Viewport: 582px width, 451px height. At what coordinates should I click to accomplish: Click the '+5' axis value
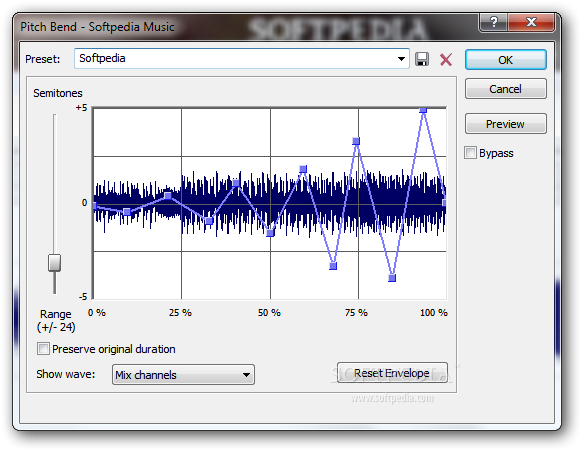pyautogui.click(x=81, y=108)
